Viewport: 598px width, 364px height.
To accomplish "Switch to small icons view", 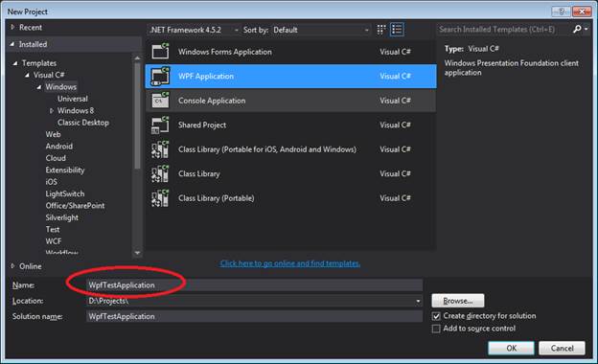I will tap(381, 30).
